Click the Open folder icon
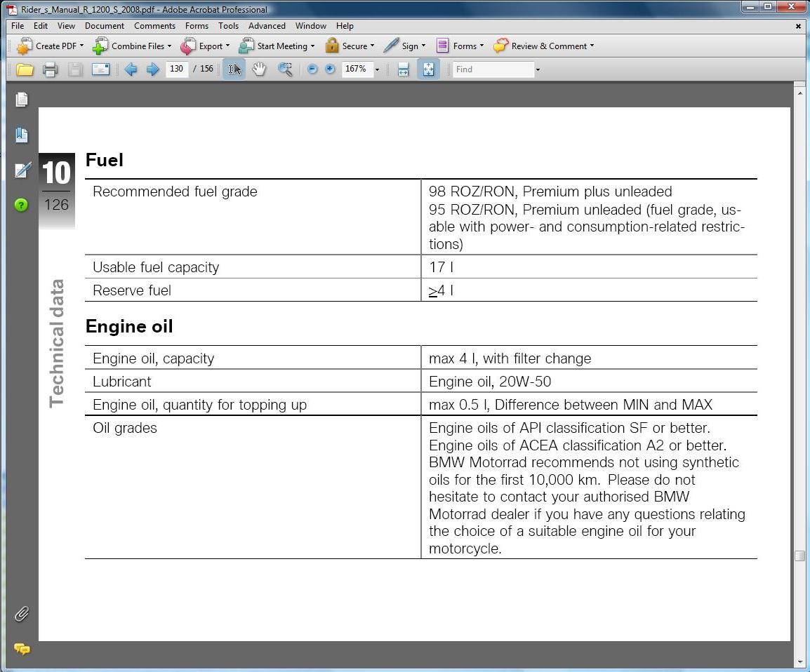Screen dimensions: 810x672 (x=25, y=69)
